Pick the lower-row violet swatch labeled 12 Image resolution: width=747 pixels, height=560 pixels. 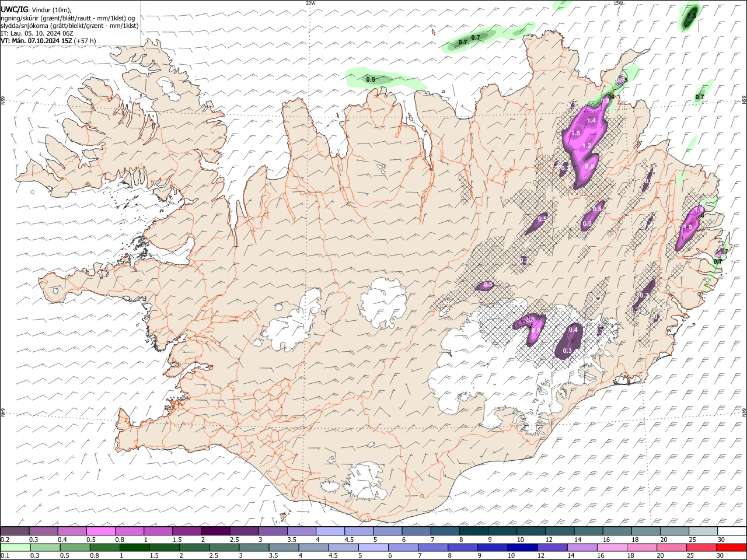click(x=551, y=547)
